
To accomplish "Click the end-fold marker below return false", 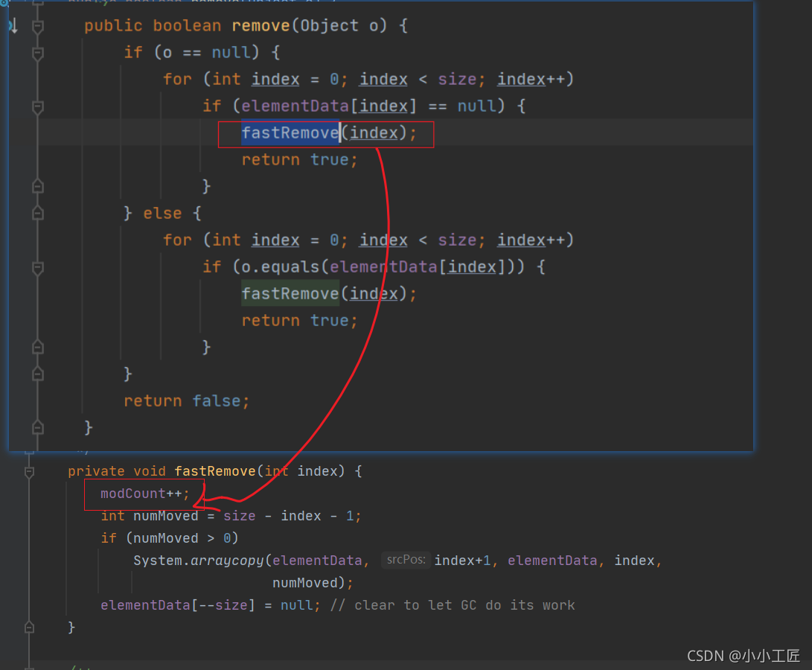I will click(x=37, y=427).
